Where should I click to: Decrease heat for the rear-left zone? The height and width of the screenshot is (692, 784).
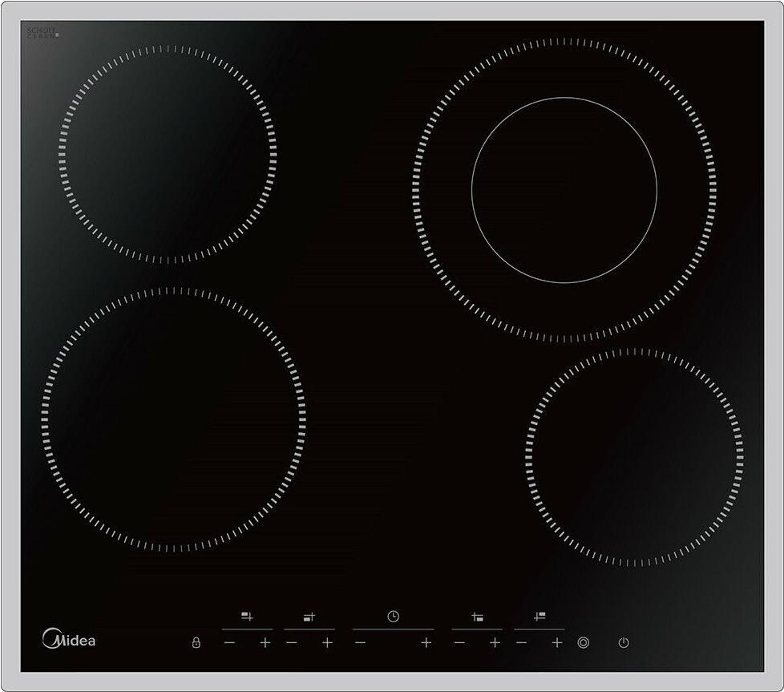pyautogui.click(x=229, y=642)
